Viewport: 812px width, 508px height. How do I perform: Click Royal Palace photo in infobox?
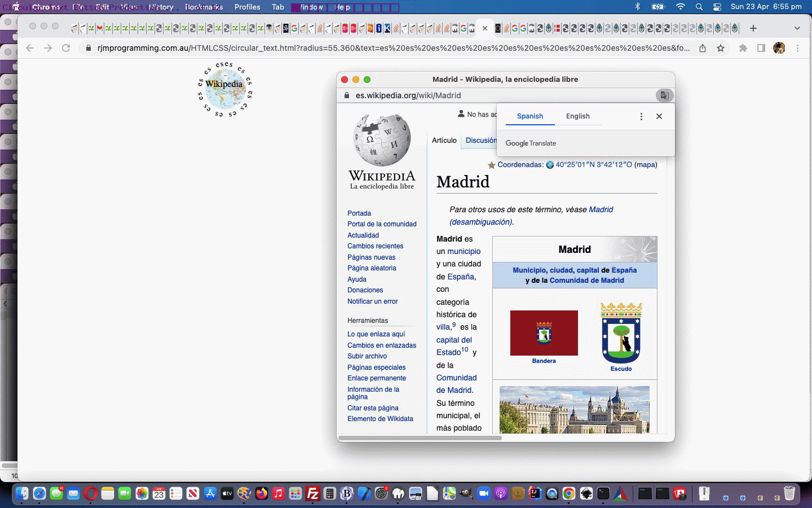tap(575, 410)
